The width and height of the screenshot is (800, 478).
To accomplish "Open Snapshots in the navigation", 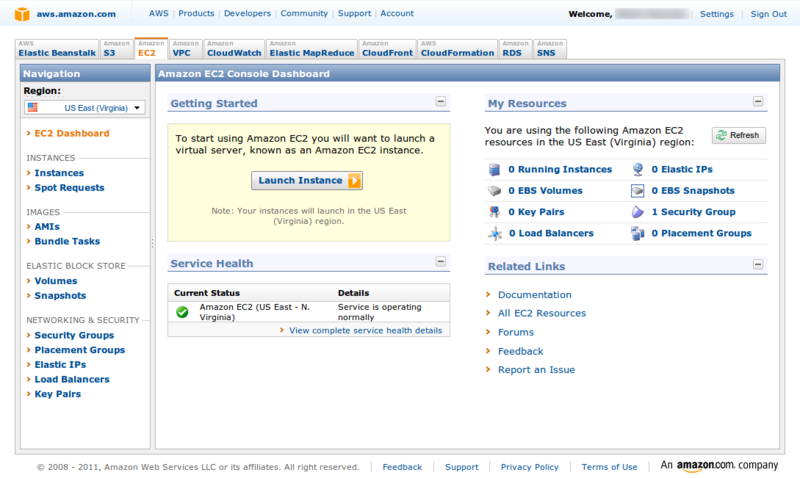I will coord(60,296).
